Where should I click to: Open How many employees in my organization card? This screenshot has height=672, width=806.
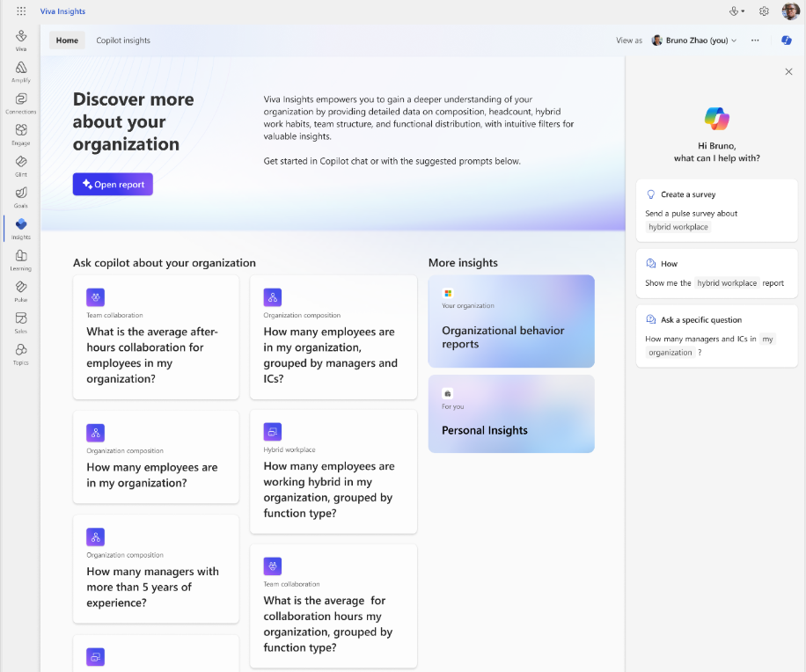click(x=157, y=457)
